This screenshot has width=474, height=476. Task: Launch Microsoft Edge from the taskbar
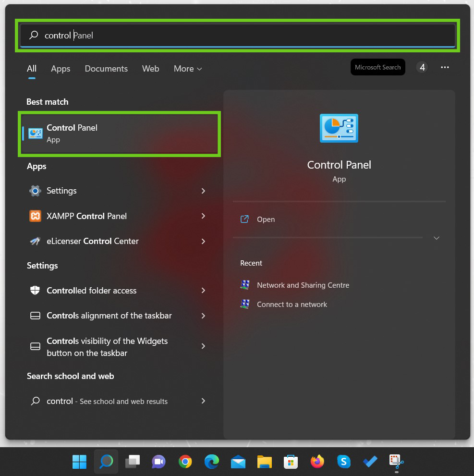211,462
